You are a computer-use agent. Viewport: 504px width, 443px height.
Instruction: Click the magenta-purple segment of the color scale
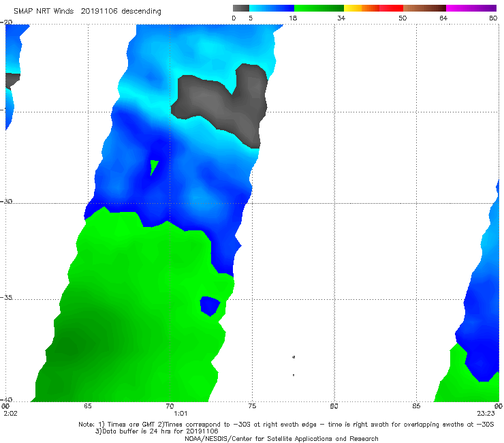point(471,8)
